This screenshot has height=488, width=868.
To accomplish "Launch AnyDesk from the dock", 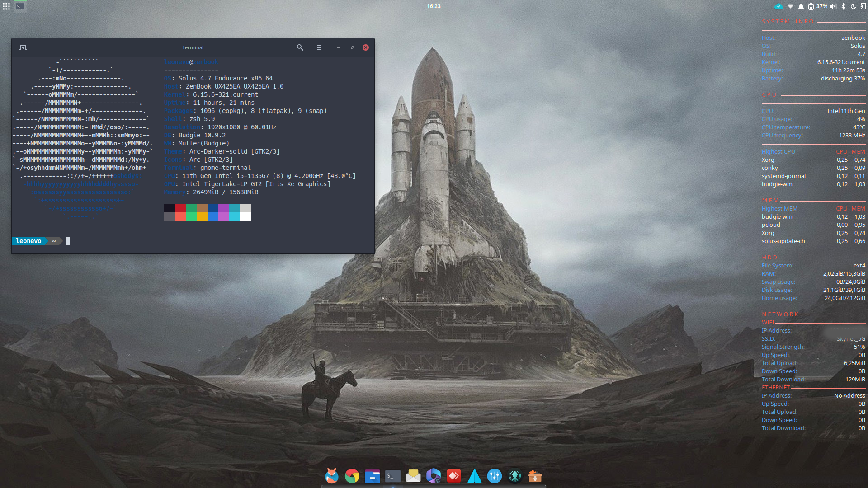I will tap(454, 476).
